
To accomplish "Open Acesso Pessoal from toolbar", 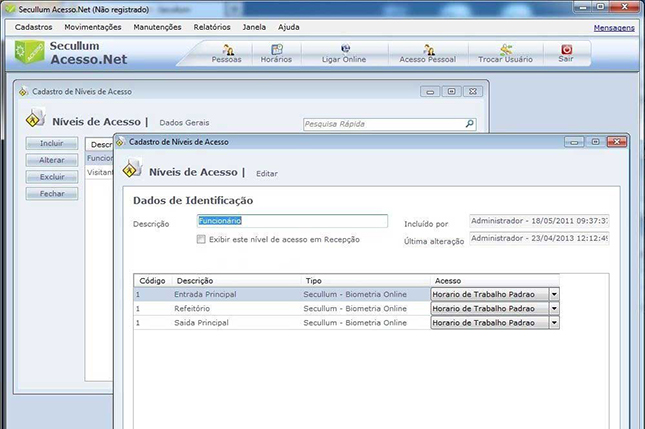I will pyautogui.click(x=428, y=54).
